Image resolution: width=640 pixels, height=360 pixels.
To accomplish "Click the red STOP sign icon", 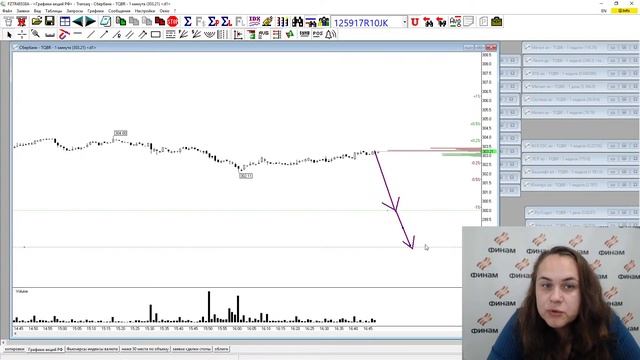I will [173, 21].
